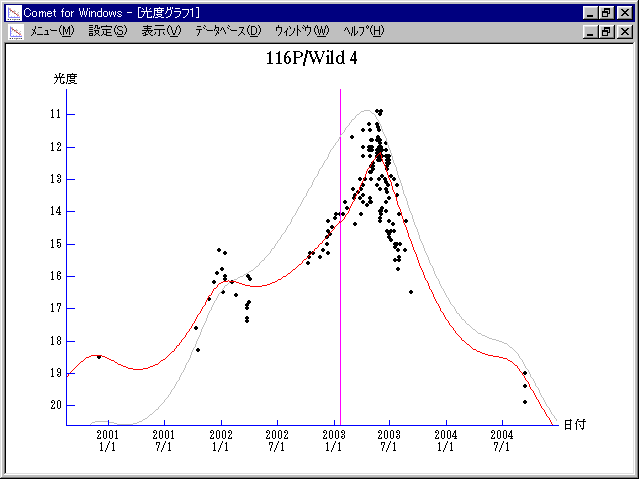Open the メニュー(M) menu
Image resolution: width=639 pixels, height=479 pixels.
(x=52, y=31)
